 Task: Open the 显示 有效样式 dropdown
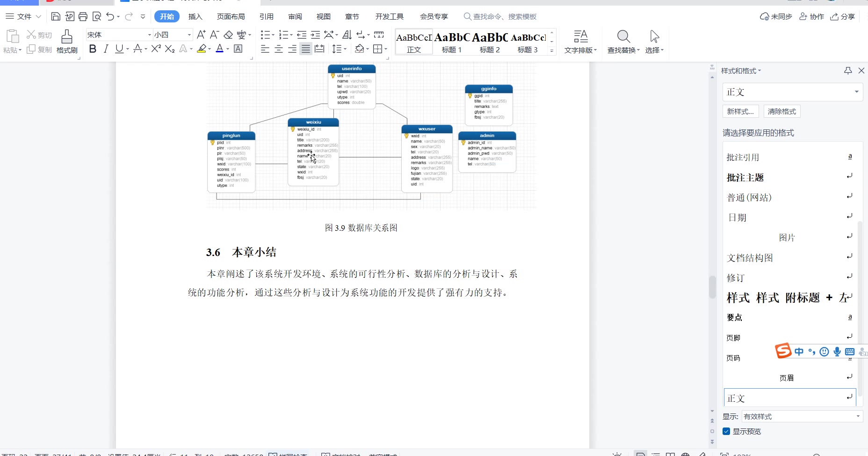tap(802, 416)
